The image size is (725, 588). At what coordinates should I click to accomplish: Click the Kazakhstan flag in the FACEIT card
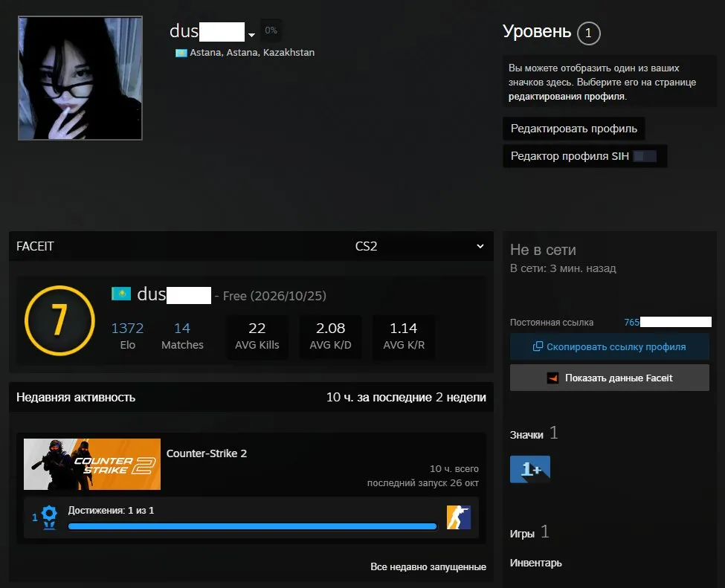[x=121, y=294]
